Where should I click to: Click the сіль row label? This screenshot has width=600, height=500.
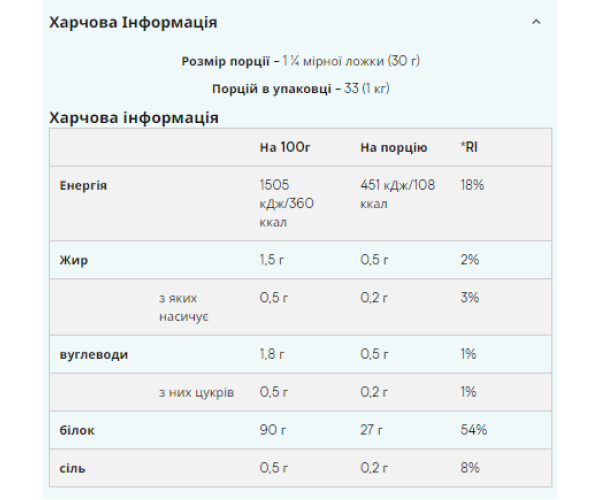pyautogui.click(x=74, y=468)
